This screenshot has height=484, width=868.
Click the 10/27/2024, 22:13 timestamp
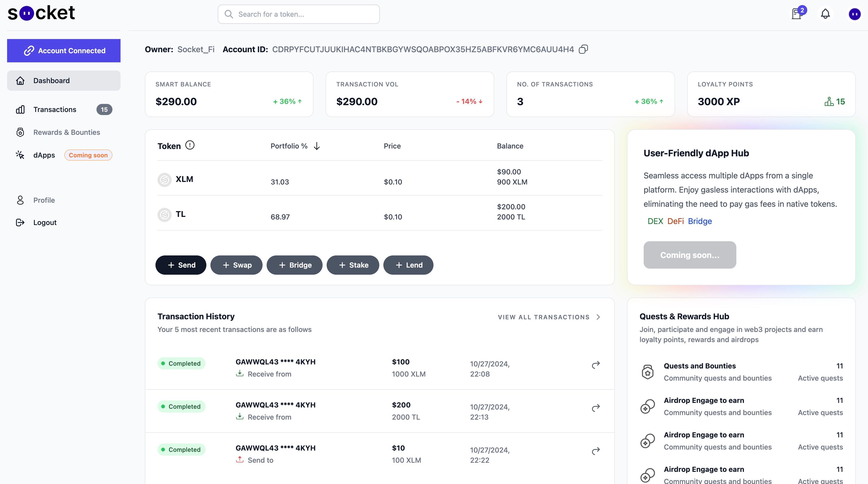[x=490, y=412]
